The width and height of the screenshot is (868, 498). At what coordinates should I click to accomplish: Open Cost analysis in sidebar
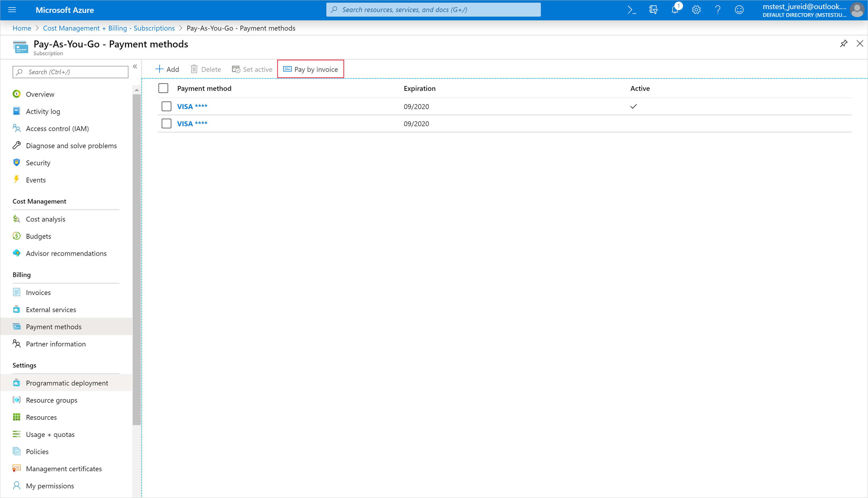click(46, 219)
